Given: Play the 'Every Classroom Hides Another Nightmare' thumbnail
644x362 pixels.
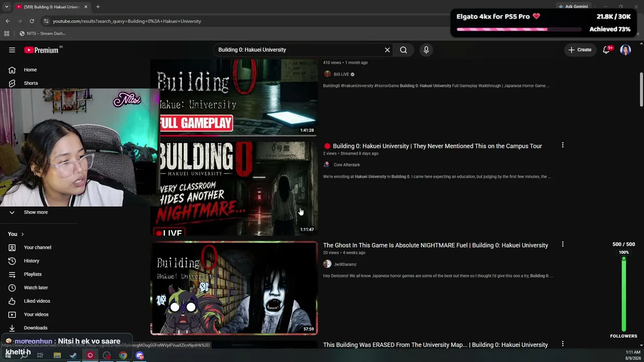Looking at the screenshot, I should tap(234, 189).
